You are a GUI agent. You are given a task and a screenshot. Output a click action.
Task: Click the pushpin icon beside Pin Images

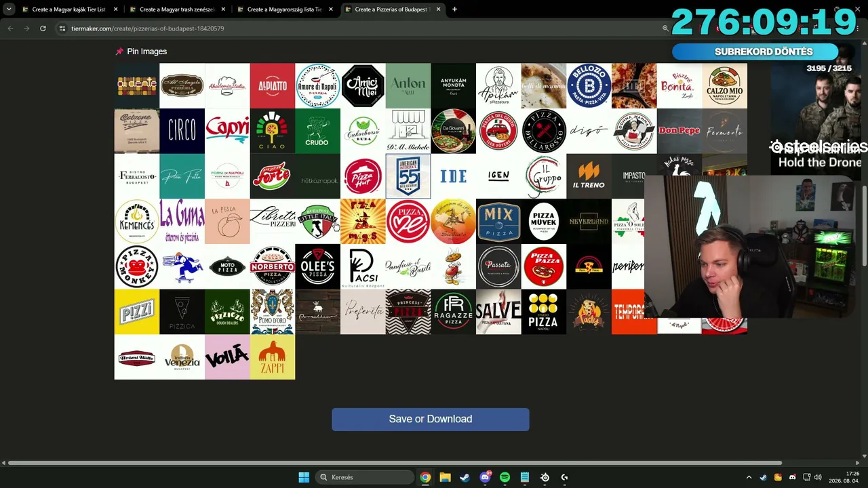[119, 52]
